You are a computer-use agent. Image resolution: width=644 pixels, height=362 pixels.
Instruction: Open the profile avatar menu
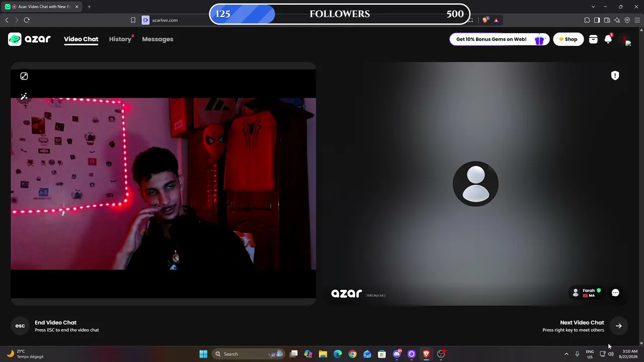625,39
